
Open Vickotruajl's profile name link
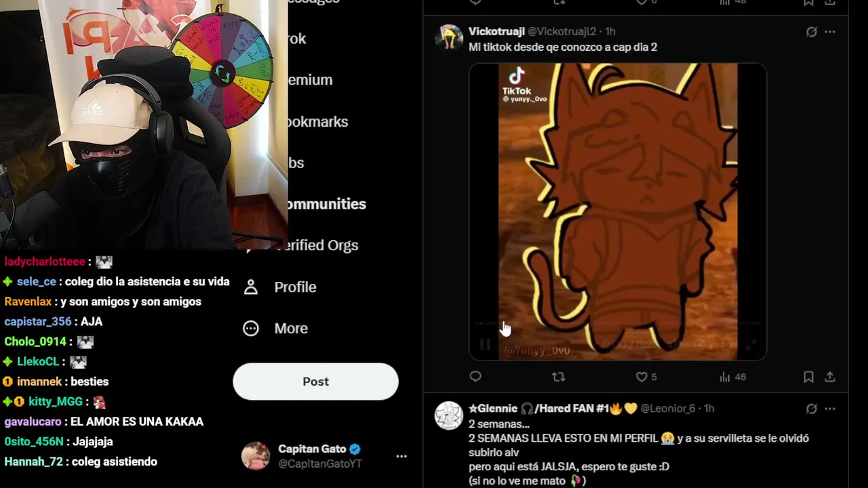pos(496,31)
